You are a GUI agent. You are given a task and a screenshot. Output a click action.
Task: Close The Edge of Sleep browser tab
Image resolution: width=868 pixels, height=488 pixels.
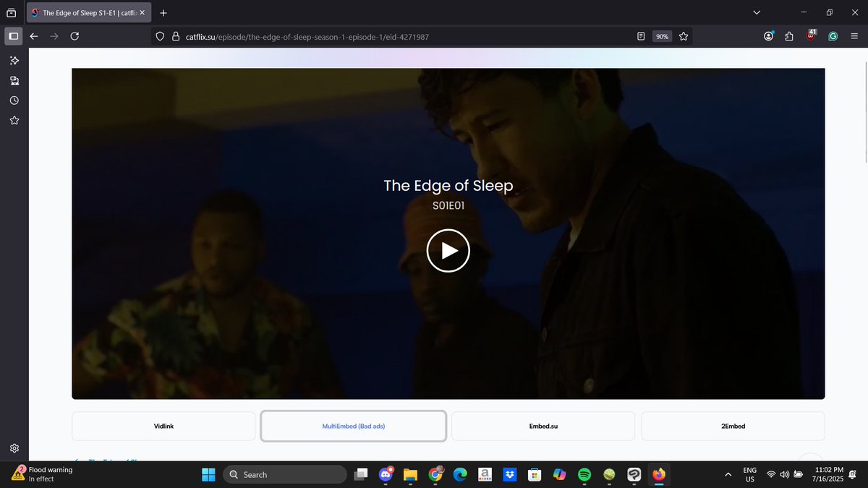coord(141,13)
